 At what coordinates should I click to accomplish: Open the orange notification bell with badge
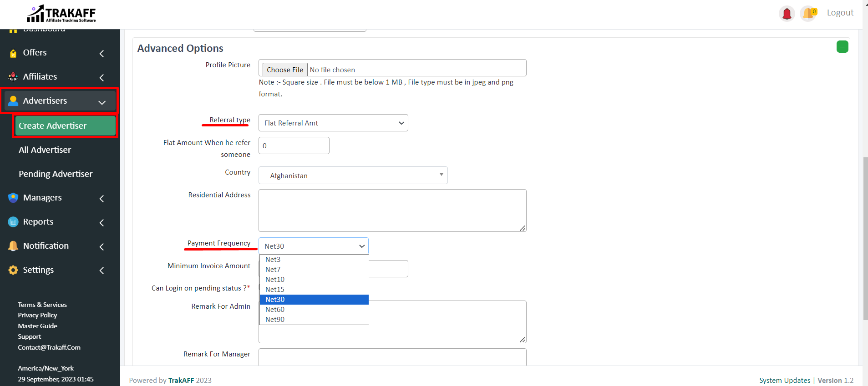[809, 14]
